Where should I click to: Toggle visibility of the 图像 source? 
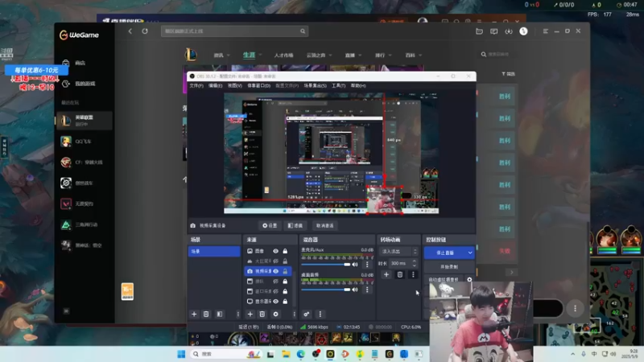coord(275,251)
